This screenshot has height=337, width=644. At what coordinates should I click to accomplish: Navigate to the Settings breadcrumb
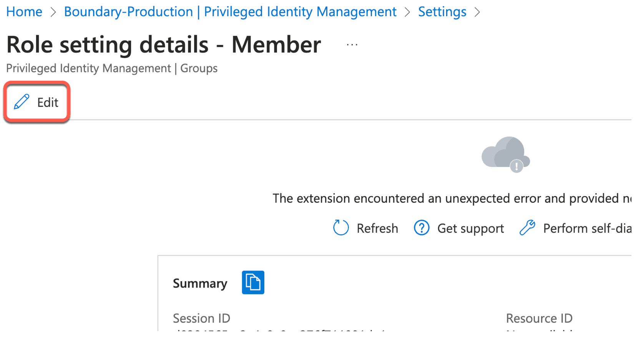[x=442, y=12]
